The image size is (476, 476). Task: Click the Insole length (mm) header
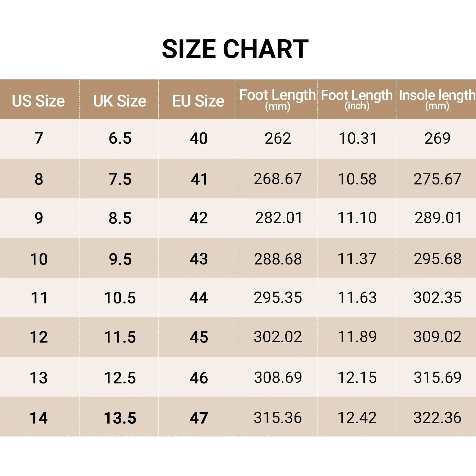point(437,100)
